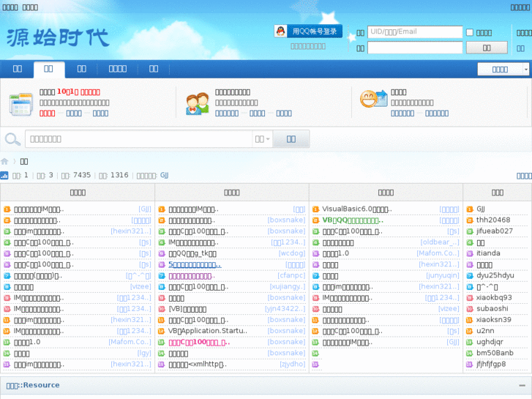
Task: Click the home icon in breadcrumb
Action: pyautogui.click(x=4, y=161)
